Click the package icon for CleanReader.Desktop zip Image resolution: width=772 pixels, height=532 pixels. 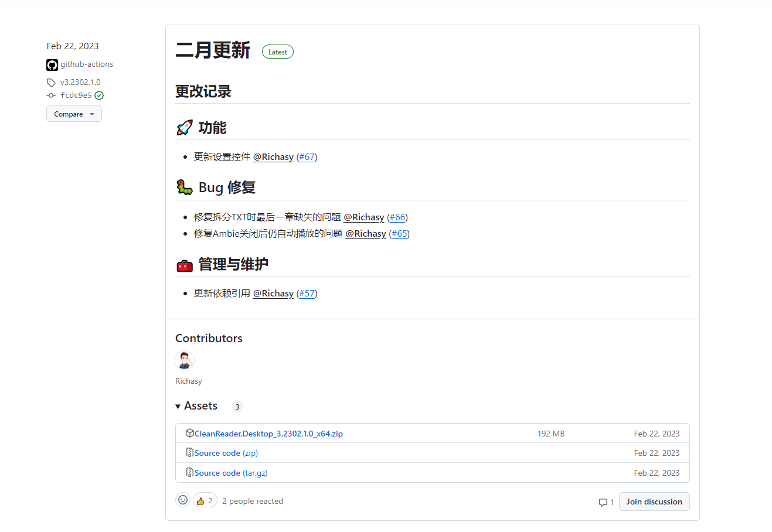[x=190, y=433]
